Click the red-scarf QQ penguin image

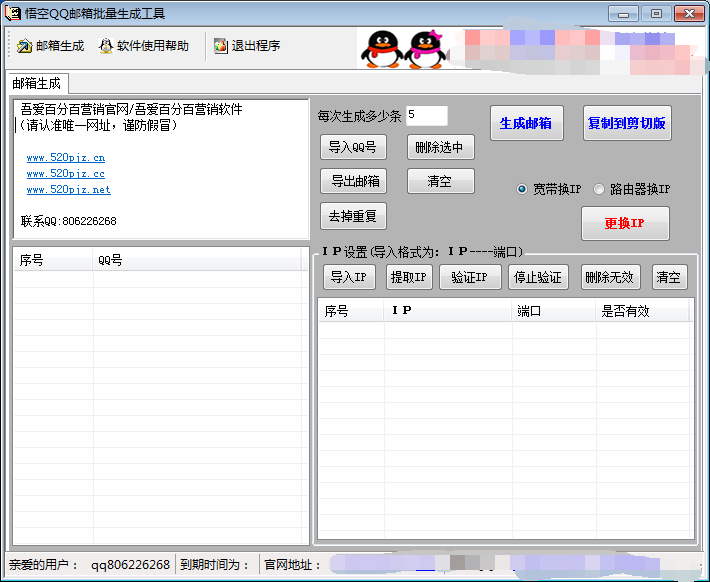tap(381, 49)
